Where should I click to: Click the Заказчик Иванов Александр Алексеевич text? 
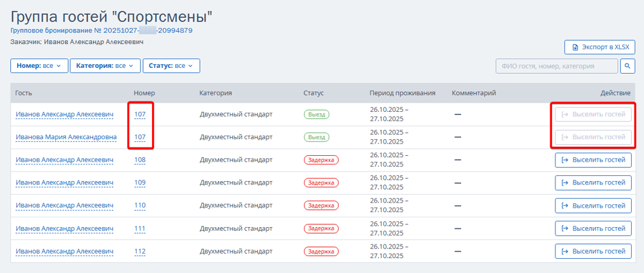(x=77, y=41)
